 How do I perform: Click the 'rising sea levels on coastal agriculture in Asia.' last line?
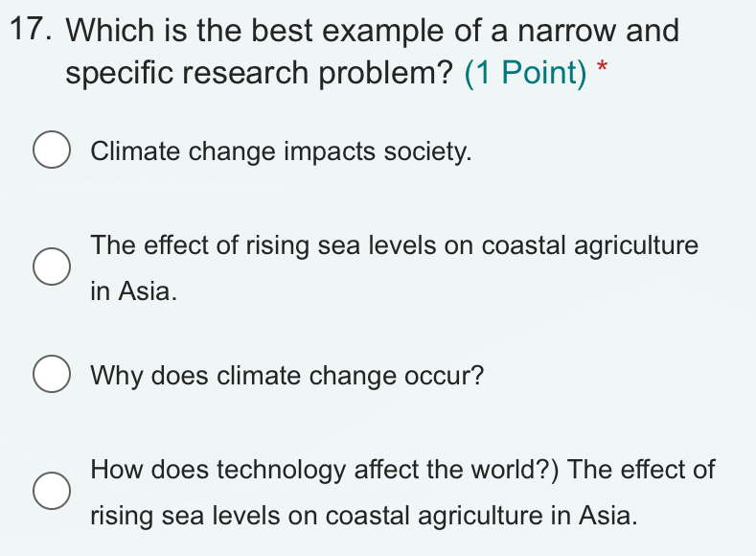[364, 516]
